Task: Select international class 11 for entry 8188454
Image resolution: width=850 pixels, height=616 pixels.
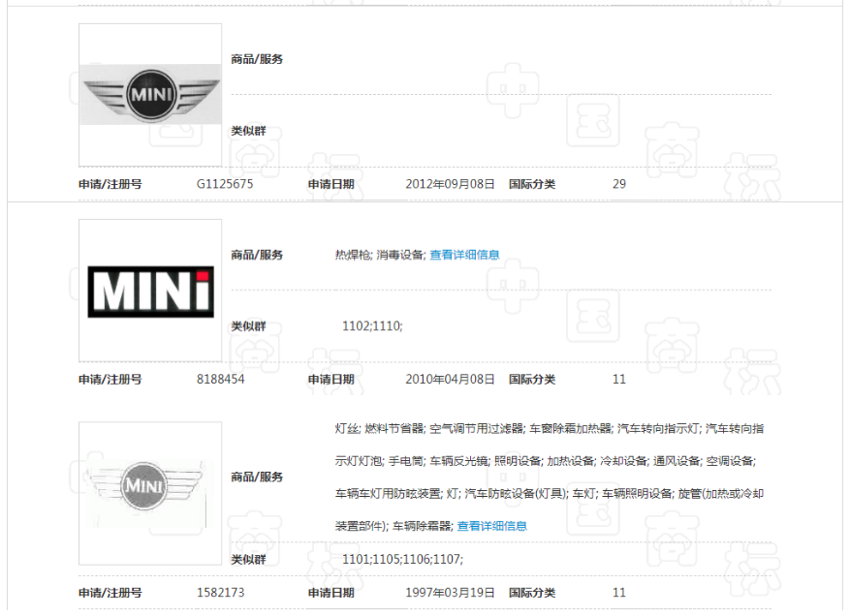Action: click(619, 380)
